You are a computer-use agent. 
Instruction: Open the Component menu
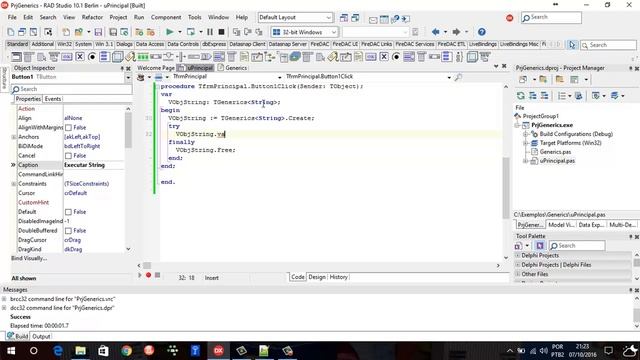(x=166, y=17)
